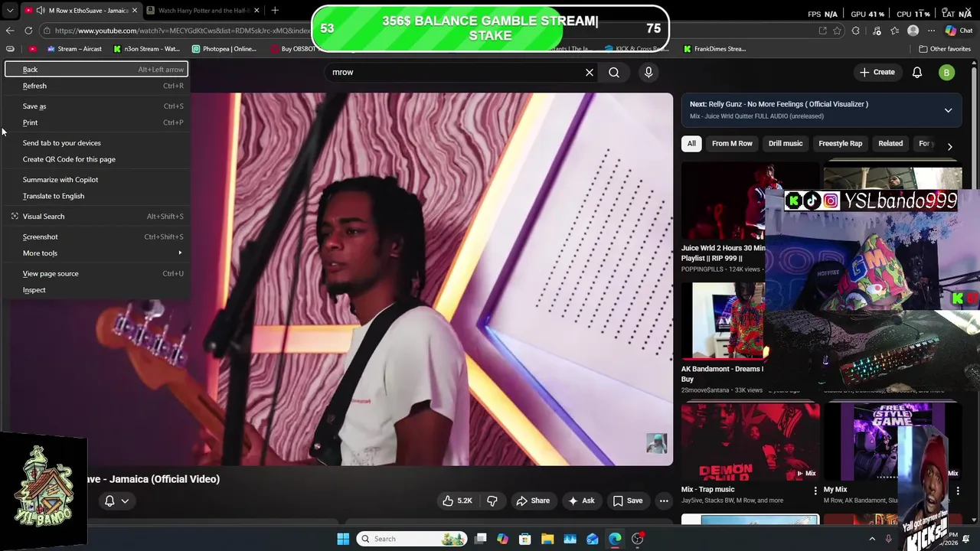
Task: Click the YouTube search magnifier icon
Action: 614,72
